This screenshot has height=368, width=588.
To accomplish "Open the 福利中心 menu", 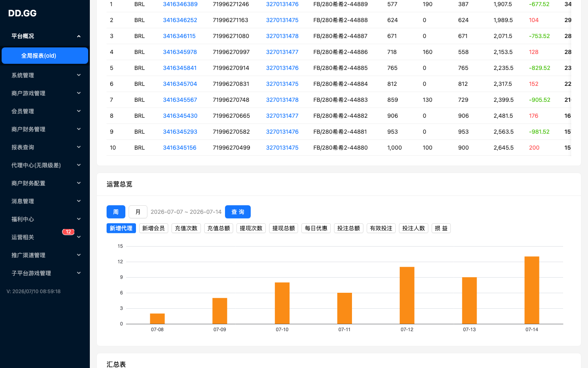I will 45,219.
